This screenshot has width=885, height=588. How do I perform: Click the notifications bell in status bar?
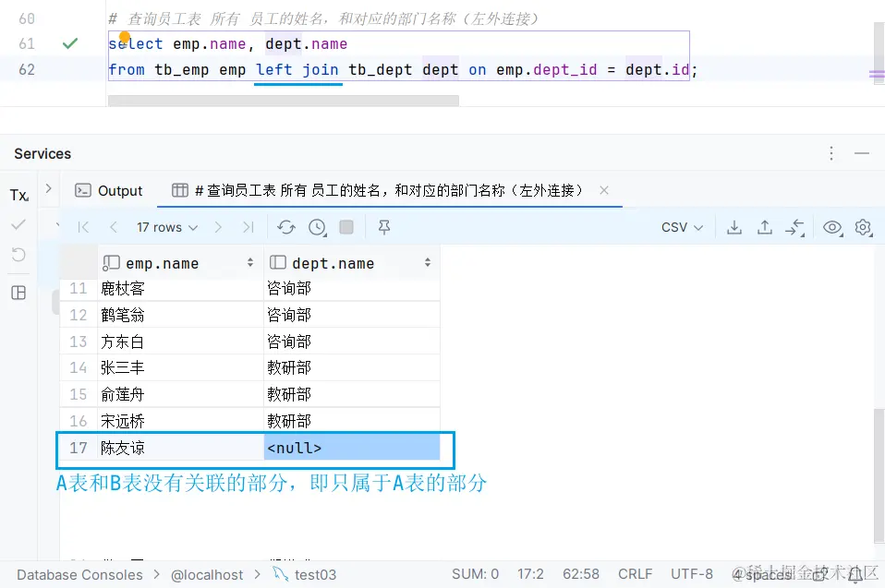855,574
